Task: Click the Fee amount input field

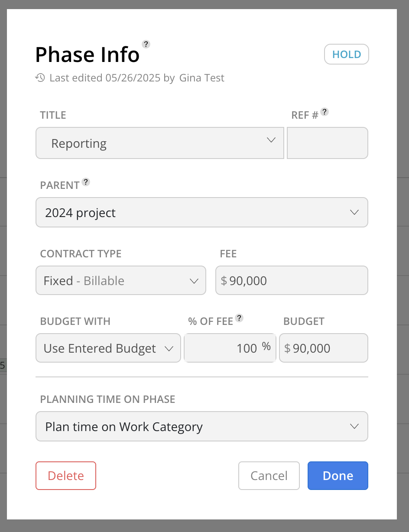Action: (x=292, y=280)
